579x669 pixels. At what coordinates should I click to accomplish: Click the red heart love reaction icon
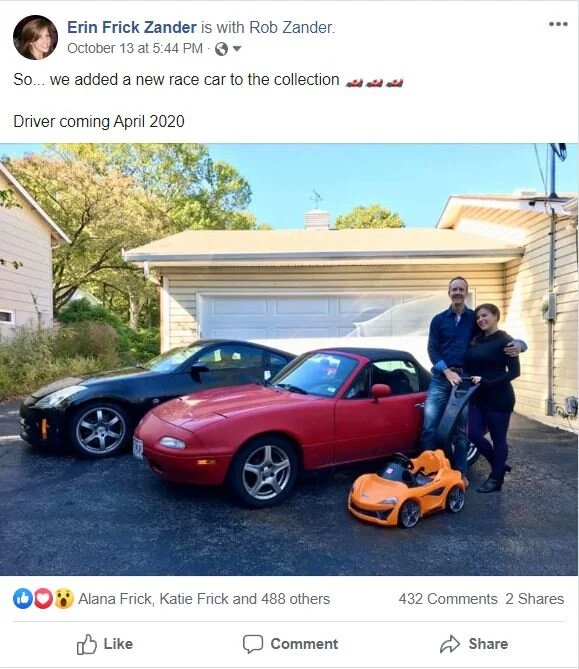(x=43, y=599)
